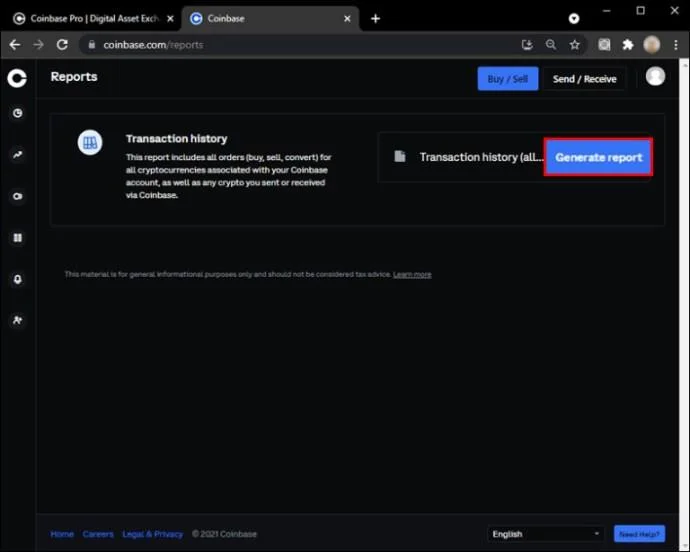690x552 pixels.
Task: Click the Transaction history heading text
Action: pyautogui.click(x=176, y=139)
